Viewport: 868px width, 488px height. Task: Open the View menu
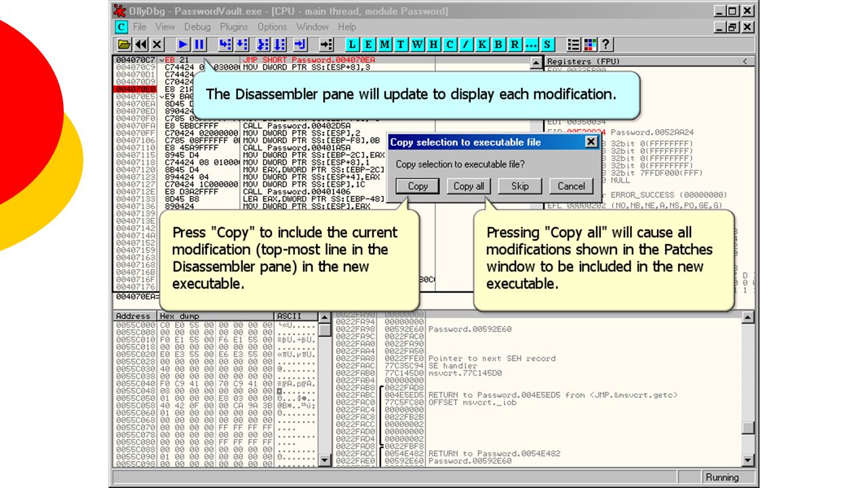pos(165,27)
